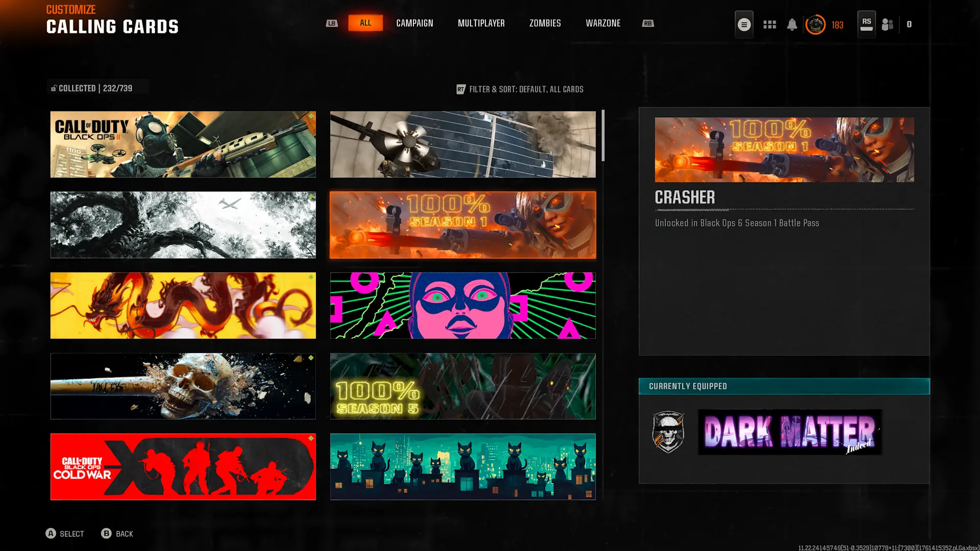
Task: Open Filter & Sort options
Action: click(520, 89)
